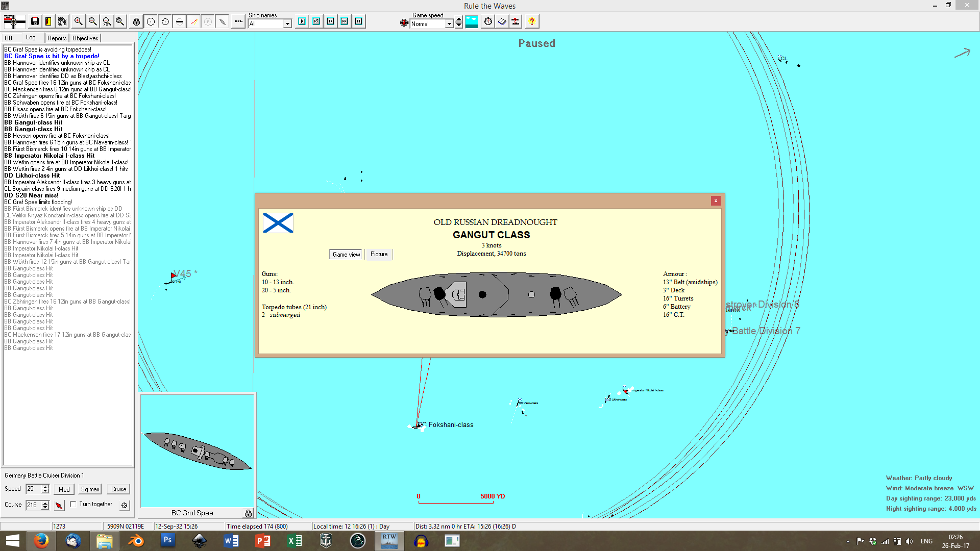The width and height of the screenshot is (980, 551).
Task: Enable the Turn together checkbox
Action: [x=73, y=504]
